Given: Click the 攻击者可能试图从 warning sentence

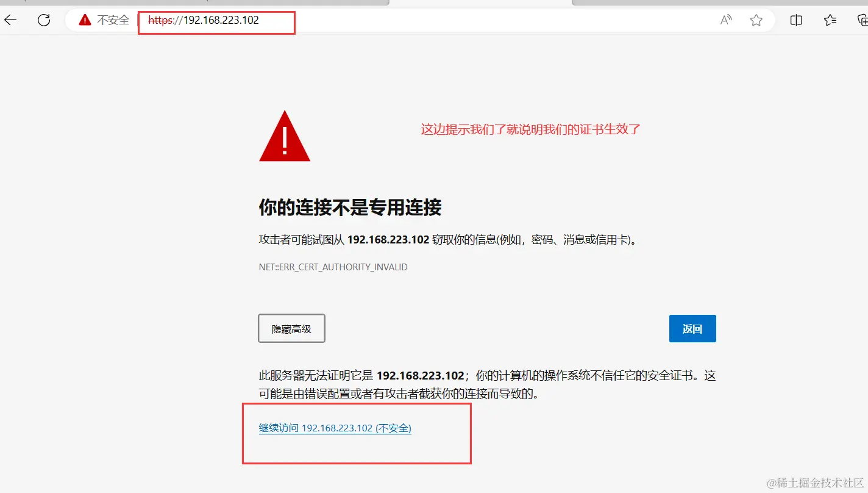Looking at the screenshot, I should [448, 240].
